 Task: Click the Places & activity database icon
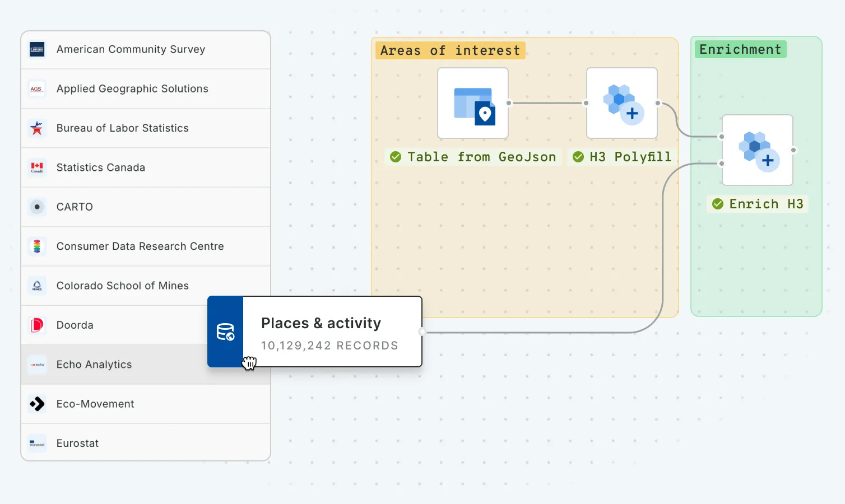coord(225,332)
